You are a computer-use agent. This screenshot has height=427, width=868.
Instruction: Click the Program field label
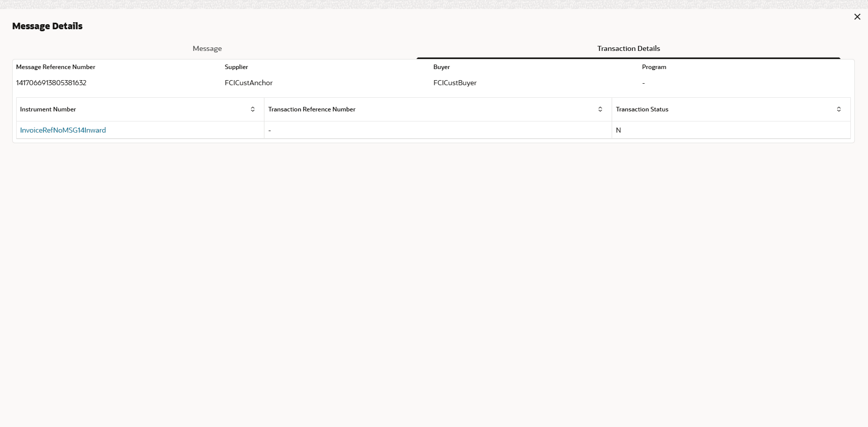click(x=654, y=67)
